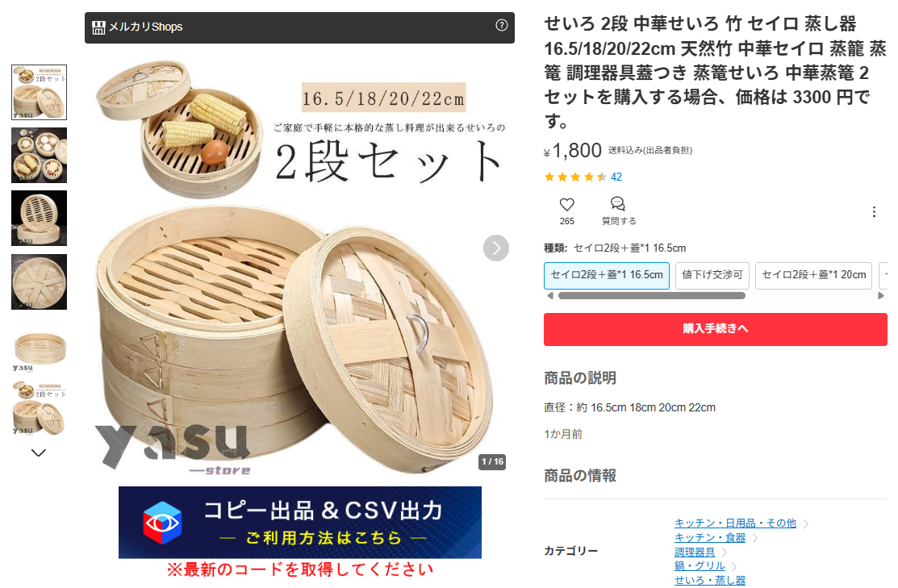Go to next product image arrow
Image resolution: width=898 pixels, height=588 pixels.
[496, 248]
